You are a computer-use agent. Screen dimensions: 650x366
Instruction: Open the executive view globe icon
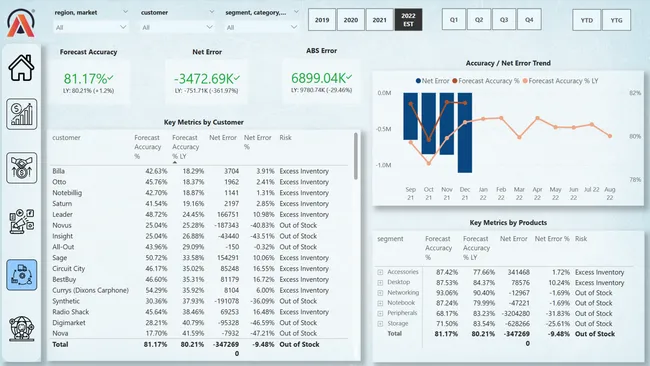click(x=22, y=329)
